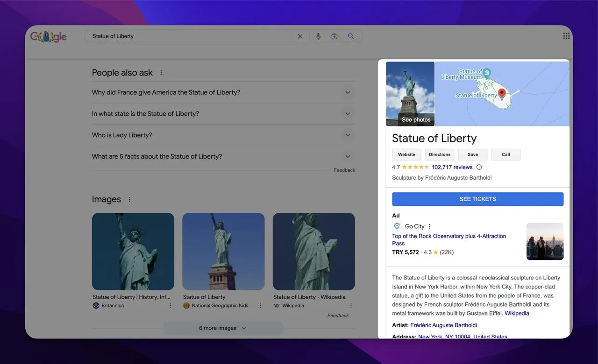Expand the 'Who is Lady Liberty?' question

223,135
